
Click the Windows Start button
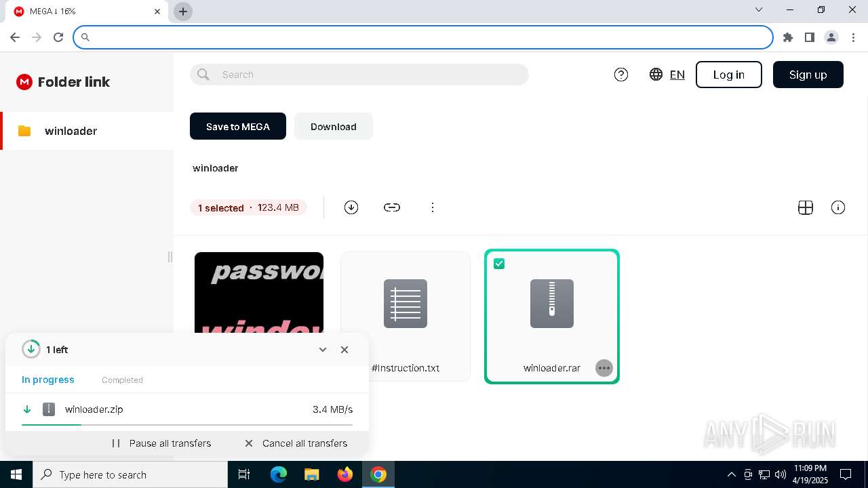(x=16, y=474)
